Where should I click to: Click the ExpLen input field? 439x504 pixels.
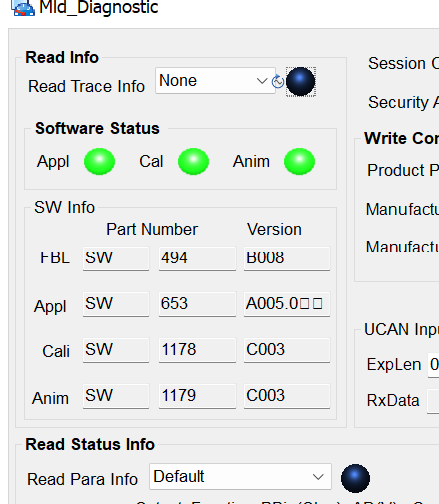coord(433,365)
